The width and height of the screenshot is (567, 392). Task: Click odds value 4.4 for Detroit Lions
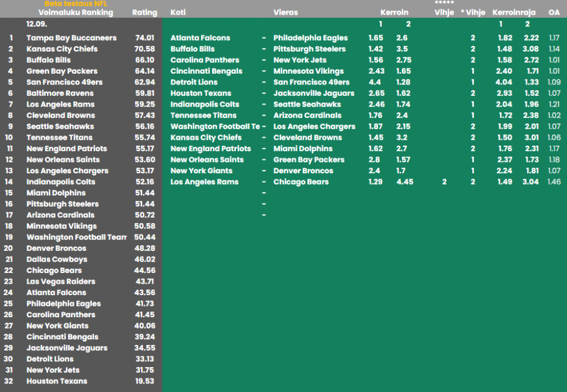tap(374, 82)
